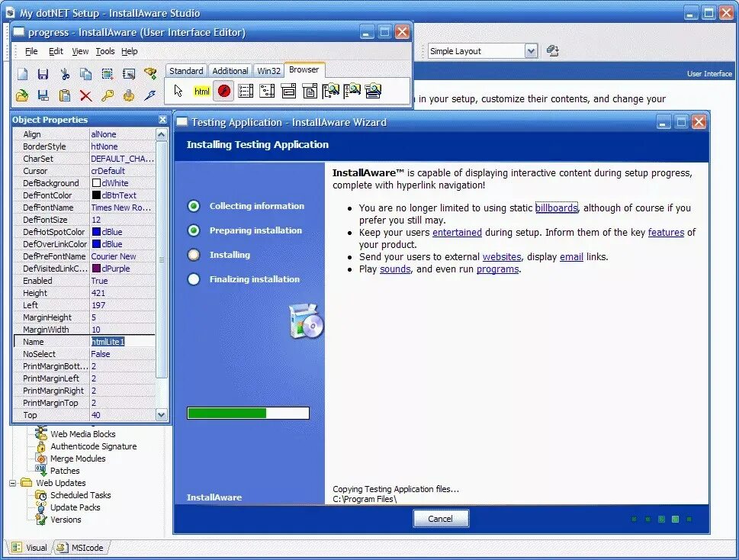This screenshot has width=739, height=560.
Task: Switch to the Additional component tab
Action: [x=230, y=71]
